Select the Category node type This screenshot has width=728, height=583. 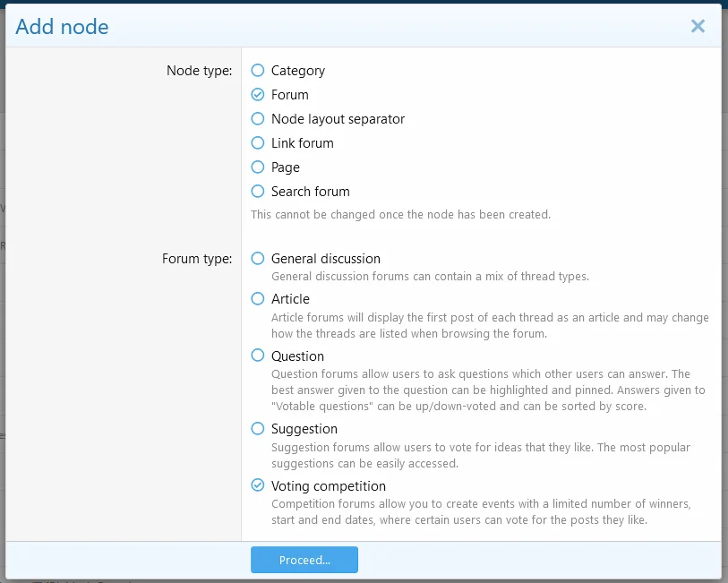pos(258,71)
